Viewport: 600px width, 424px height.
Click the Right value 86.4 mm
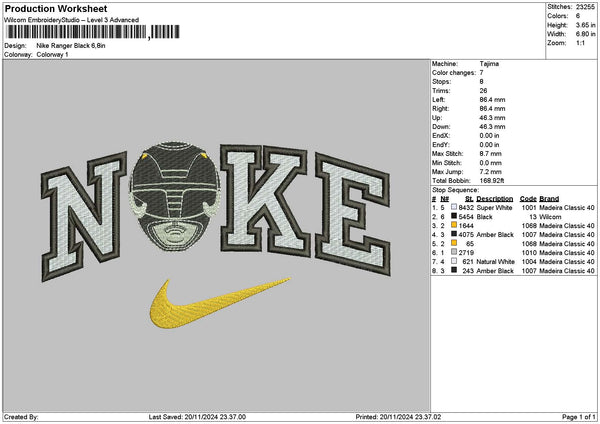[492, 109]
